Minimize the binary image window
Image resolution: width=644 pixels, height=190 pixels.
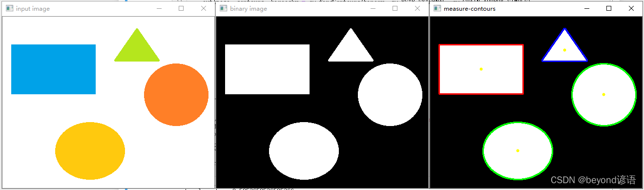[373, 9]
